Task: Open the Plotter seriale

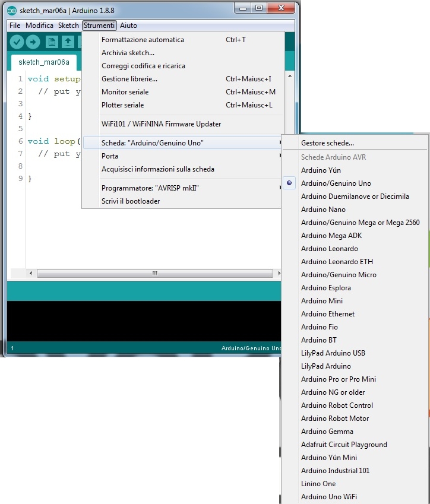Action: 182,105
